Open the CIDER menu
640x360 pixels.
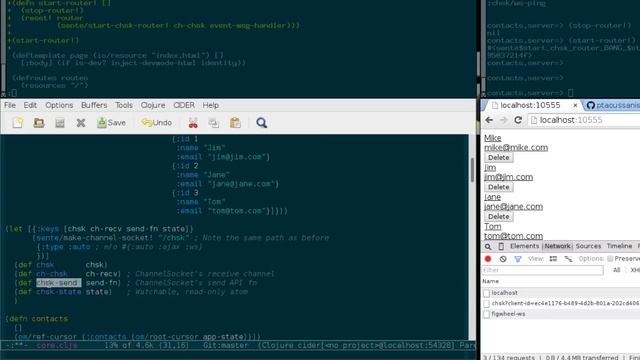point(184,105)
